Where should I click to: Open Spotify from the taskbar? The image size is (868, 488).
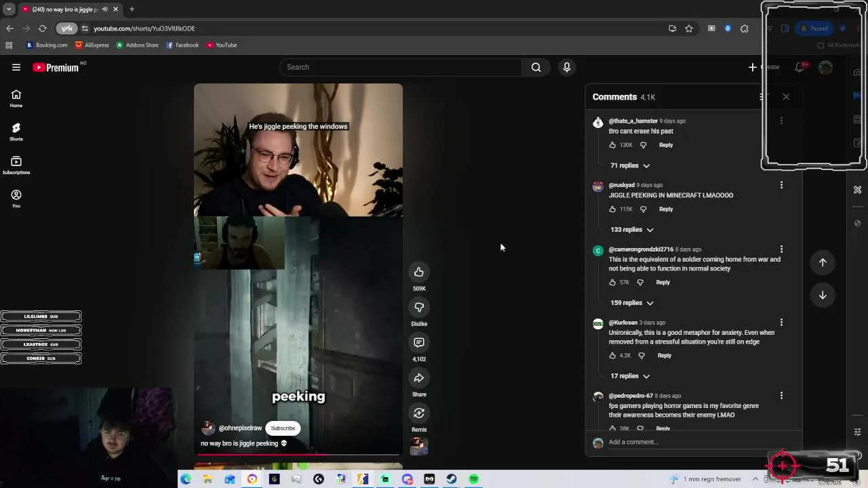point(474,479)
